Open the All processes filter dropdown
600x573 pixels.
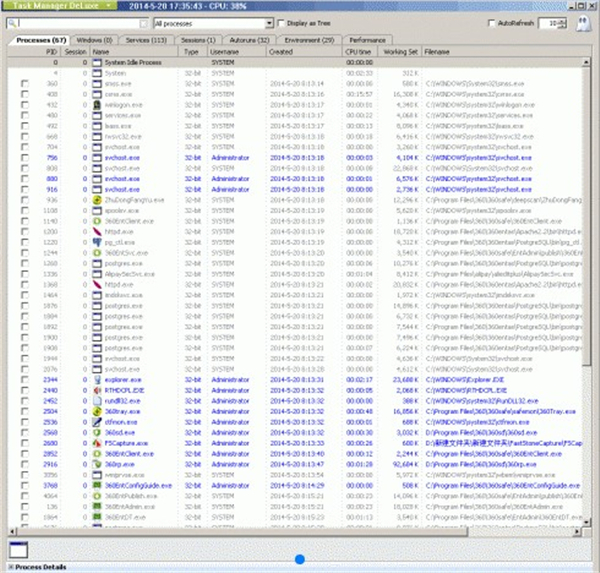[272, 22]
